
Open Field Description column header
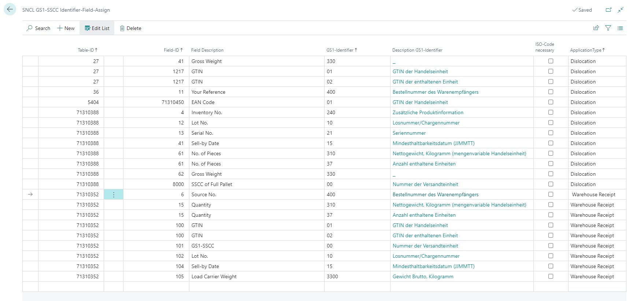coord(207,50)
